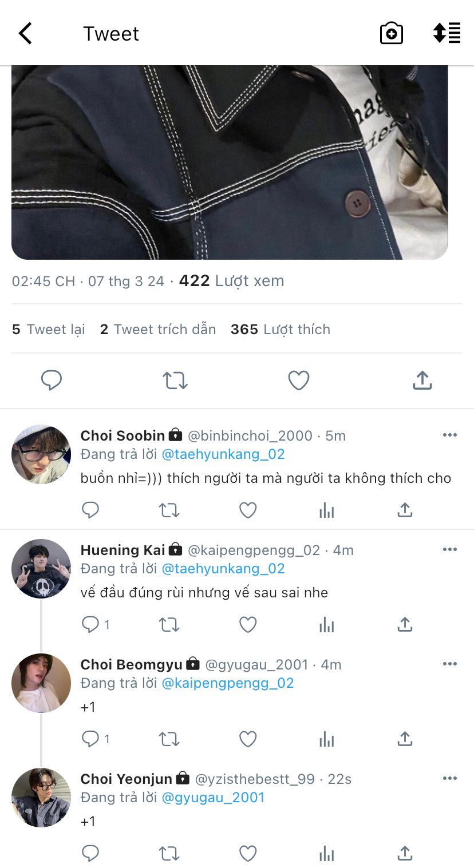Tap the camera icon in the header

(392, 33)
